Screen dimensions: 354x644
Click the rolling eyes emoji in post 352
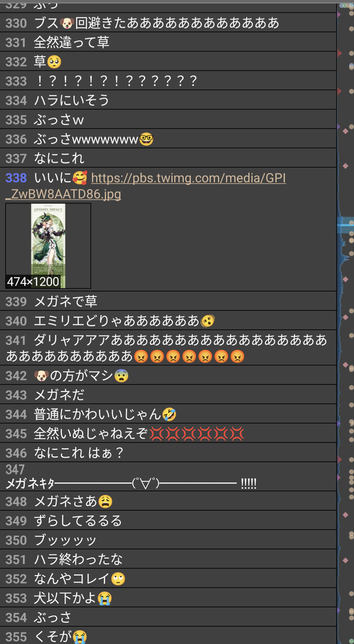pos(118,579)
